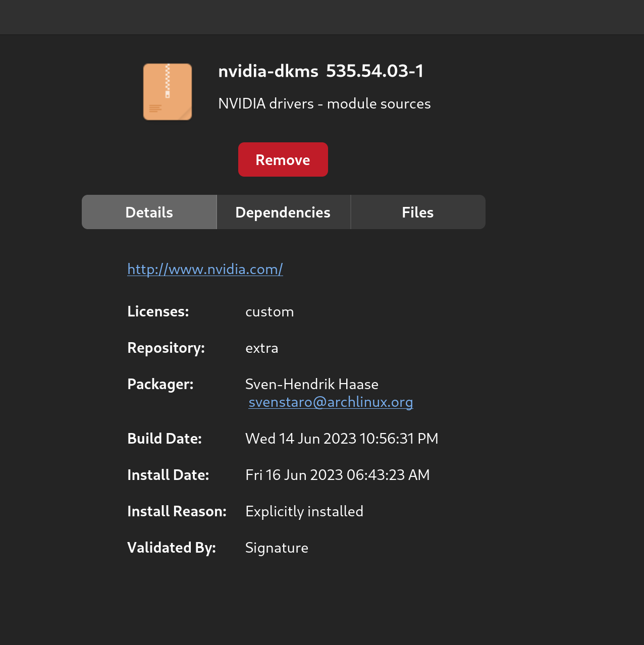Viewport: 644px width, 645px height.
Task: Click the Repository value extra
Action: point(261,348)
